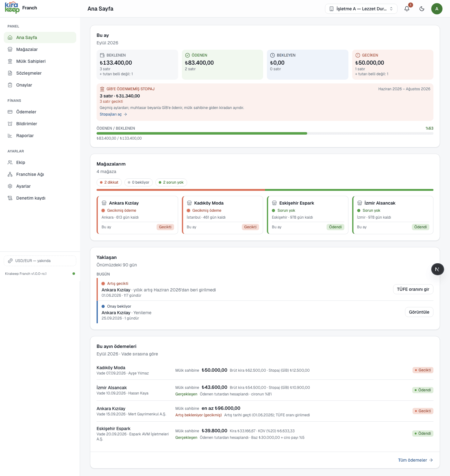Image resolution: width=450 pixels, height=476 pixels.
Task: Open the user avatar menu
Action: (437, 9)
